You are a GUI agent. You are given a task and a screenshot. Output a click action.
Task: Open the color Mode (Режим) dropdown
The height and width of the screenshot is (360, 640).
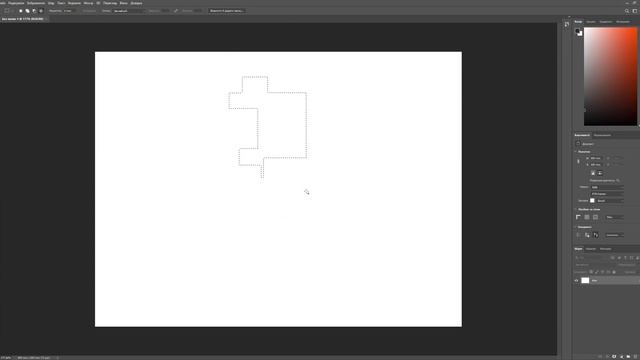click(607, 187)
